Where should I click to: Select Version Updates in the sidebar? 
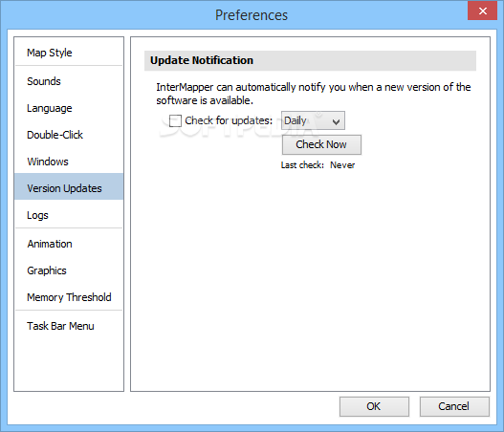coord(69,186)
